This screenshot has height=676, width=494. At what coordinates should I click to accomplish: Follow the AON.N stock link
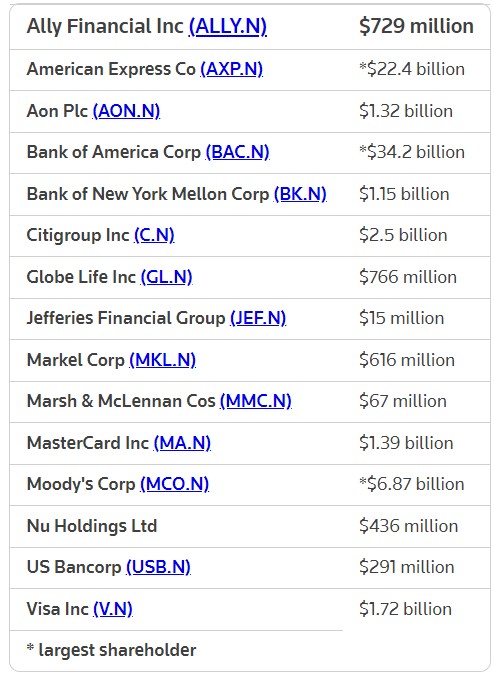click(x=126, y=111)
